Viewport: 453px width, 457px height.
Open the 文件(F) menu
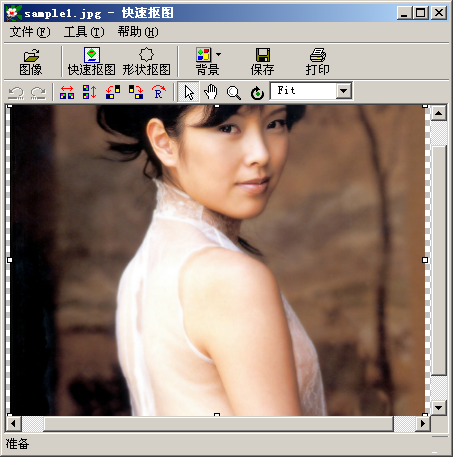click(x=30, y=32)
